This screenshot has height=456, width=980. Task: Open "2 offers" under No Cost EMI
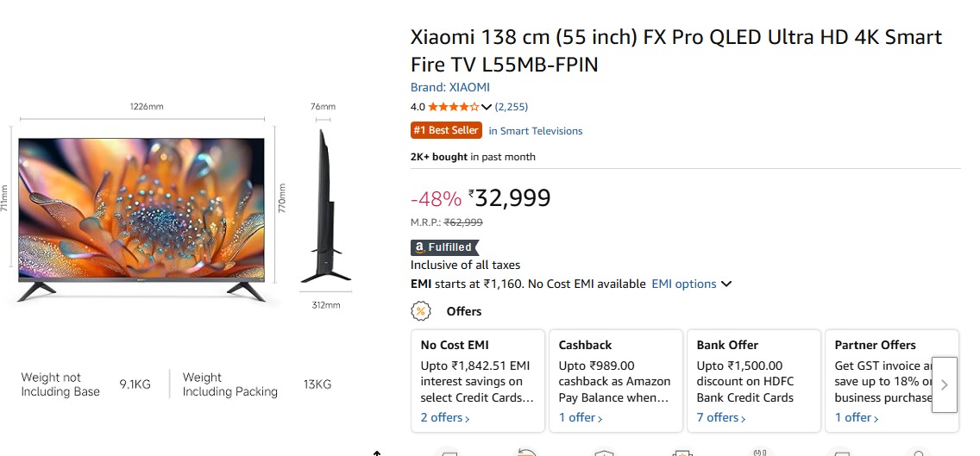click(445, 418)
